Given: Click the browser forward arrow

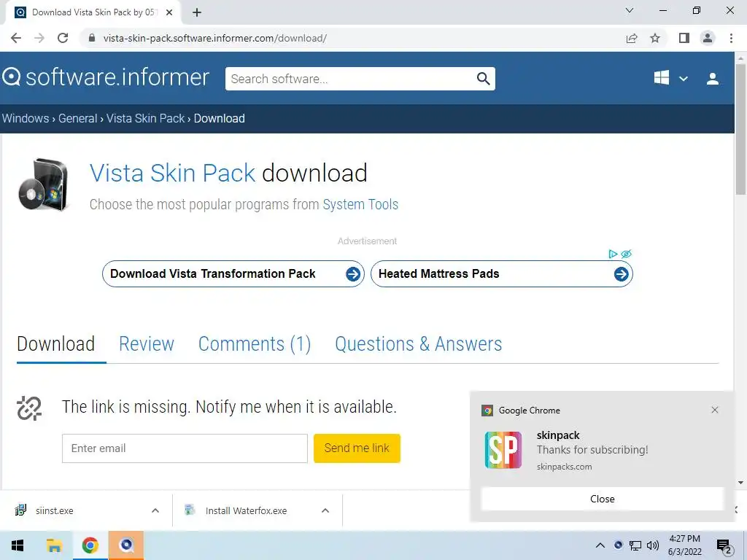Looking at the screenshot, I should 39,38.
